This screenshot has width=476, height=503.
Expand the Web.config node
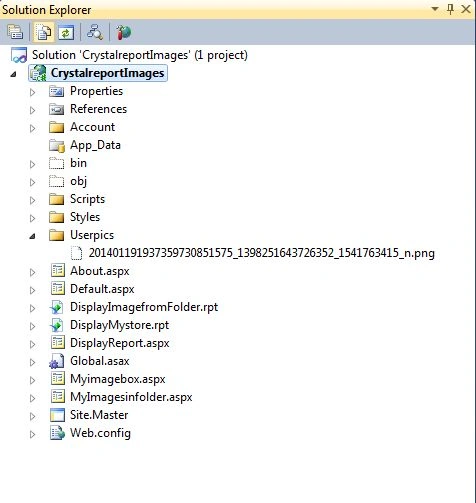click(x=32, y=434)
